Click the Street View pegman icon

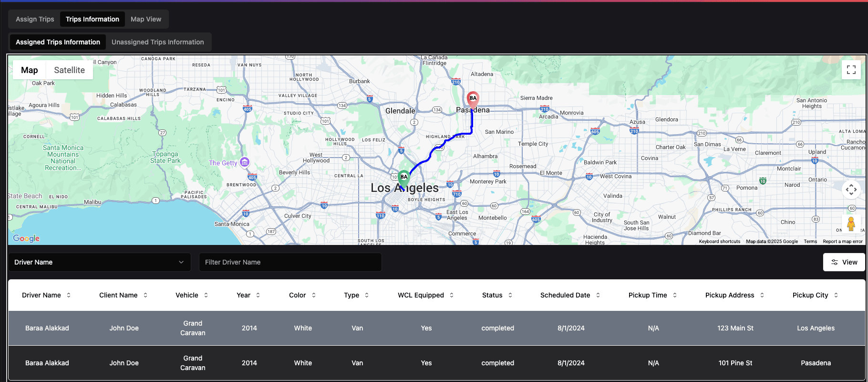click(851, 223)
